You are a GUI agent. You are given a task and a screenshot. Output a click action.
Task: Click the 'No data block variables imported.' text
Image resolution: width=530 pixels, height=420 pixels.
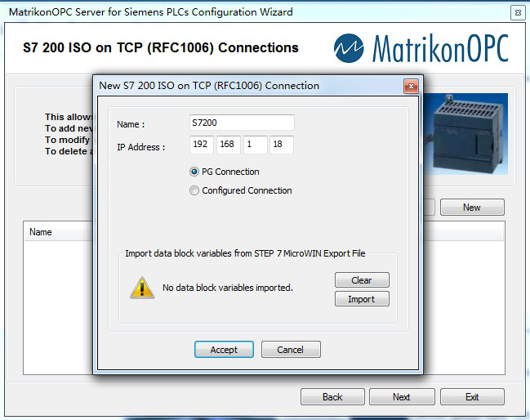(228, 288)
